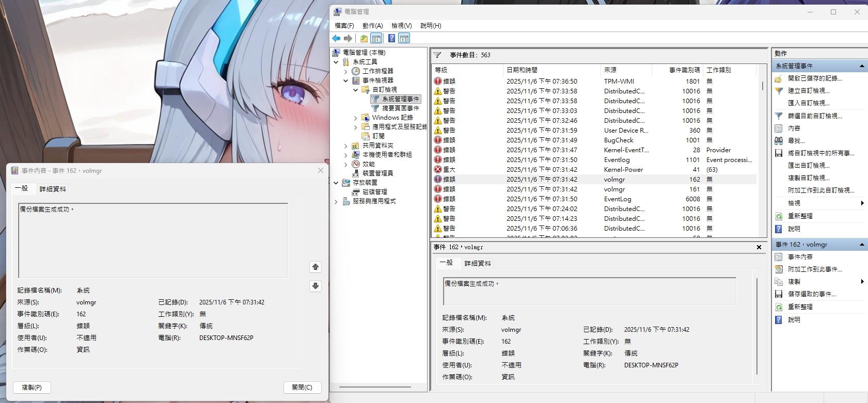Select the Kernel-Power critical event row

click(594, 169)
